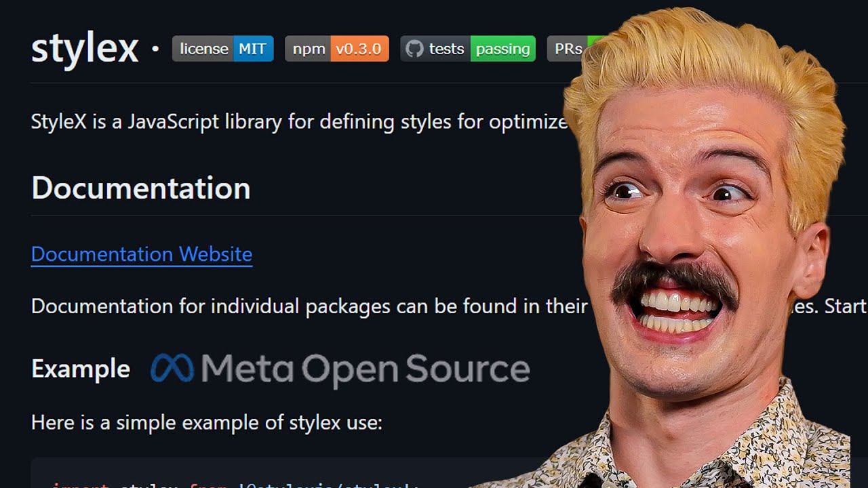Click 'Documentation for individual packages' sentence
The image size is (868, 488).
pos(309,306)
